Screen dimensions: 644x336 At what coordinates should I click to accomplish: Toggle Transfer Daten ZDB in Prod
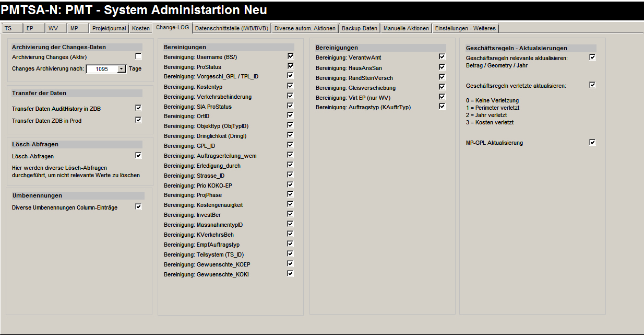(x=138, y=120)
